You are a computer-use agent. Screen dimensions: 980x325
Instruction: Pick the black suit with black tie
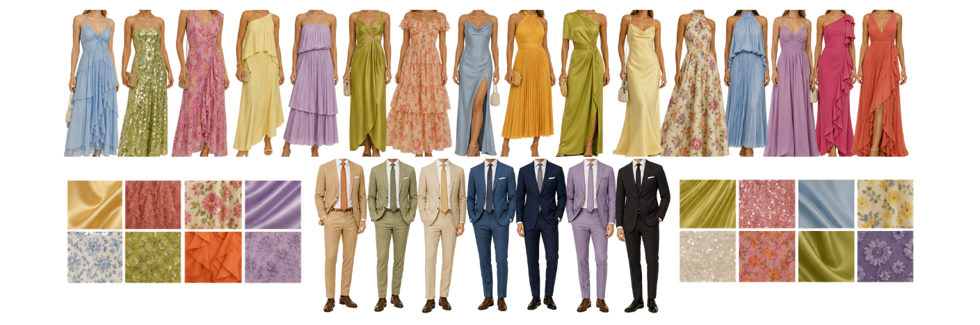pyautogui.click(x=642, y=235)
